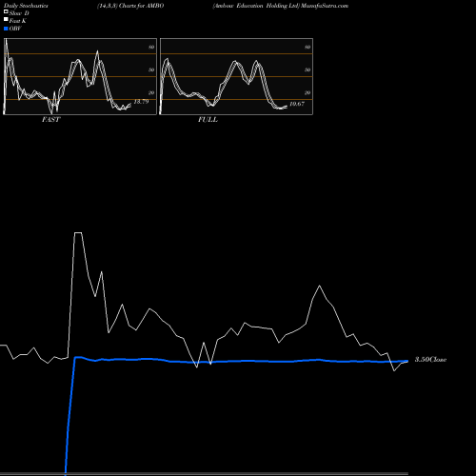Click the 50 level label in FAST chart
This screenshot has width=476, height=476.
click(151, 69)
